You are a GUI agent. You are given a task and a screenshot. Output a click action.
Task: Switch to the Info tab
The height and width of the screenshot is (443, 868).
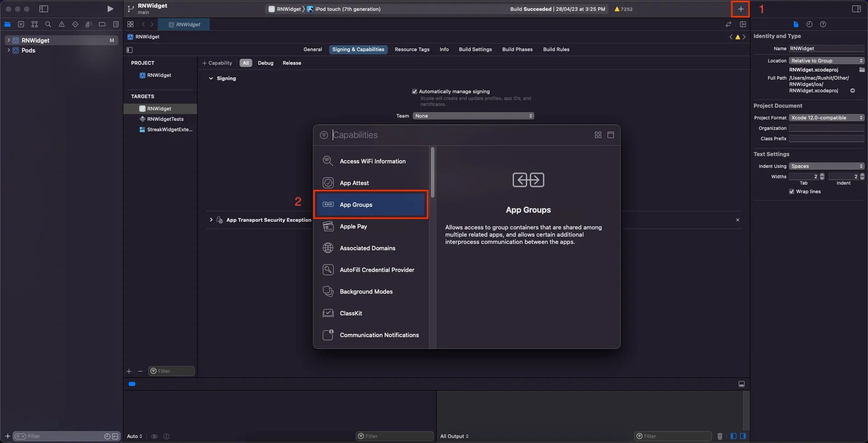(444, 49)
